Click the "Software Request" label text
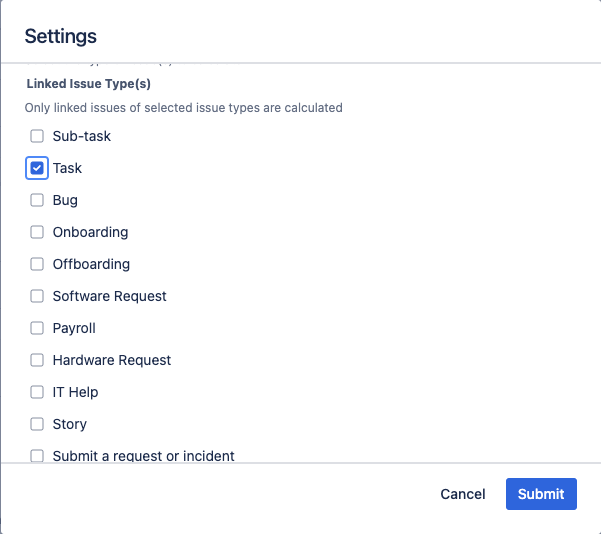The height and width of the screenshot is (534, 601). pyautogui.click(x=109, y=296)
